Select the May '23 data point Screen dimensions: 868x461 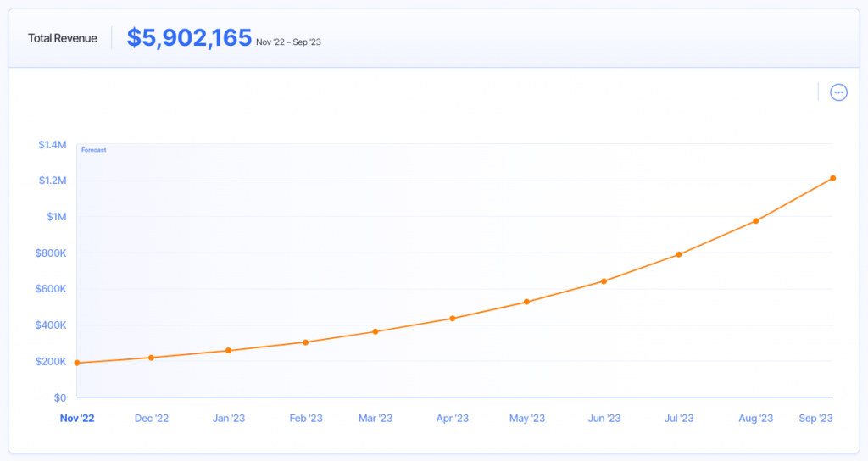pos(527,302)
